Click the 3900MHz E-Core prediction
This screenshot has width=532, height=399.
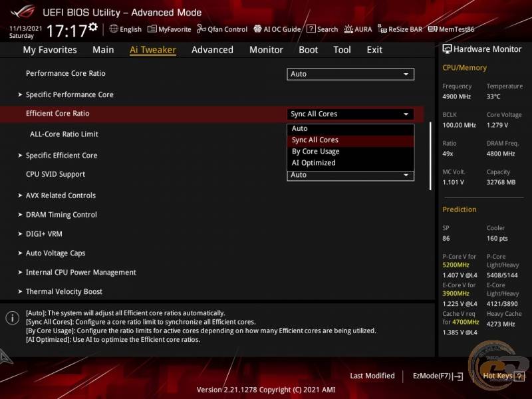(456, 293)
